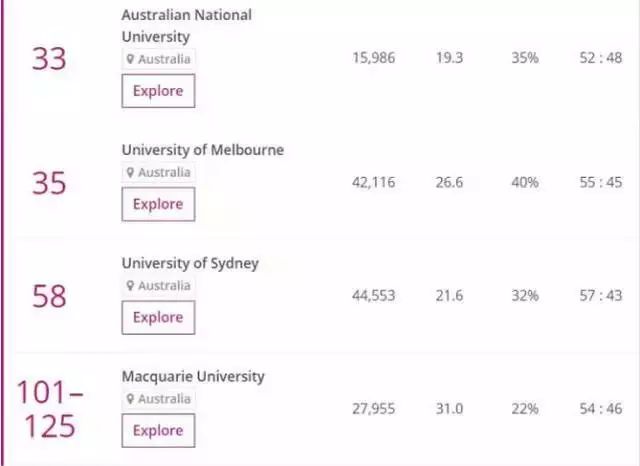Screen dimensions: 640x466
Task: Click the location pin beside University of Melbourne's Australia
Action: (x=130, y=173)
